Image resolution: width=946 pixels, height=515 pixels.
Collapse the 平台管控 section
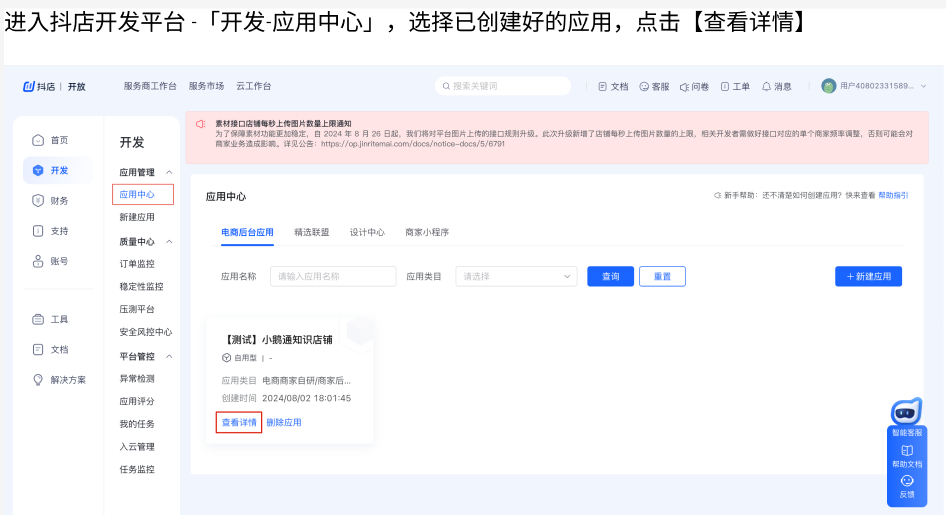170,356
